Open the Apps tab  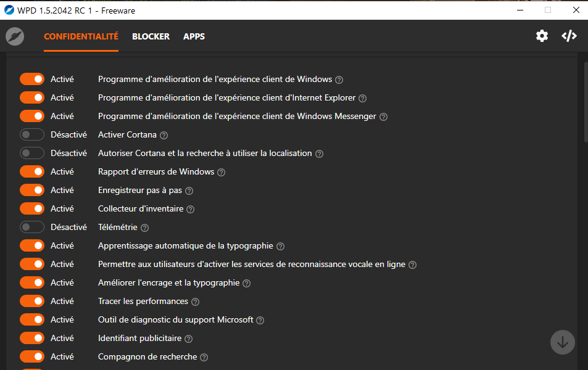point(194,36)
